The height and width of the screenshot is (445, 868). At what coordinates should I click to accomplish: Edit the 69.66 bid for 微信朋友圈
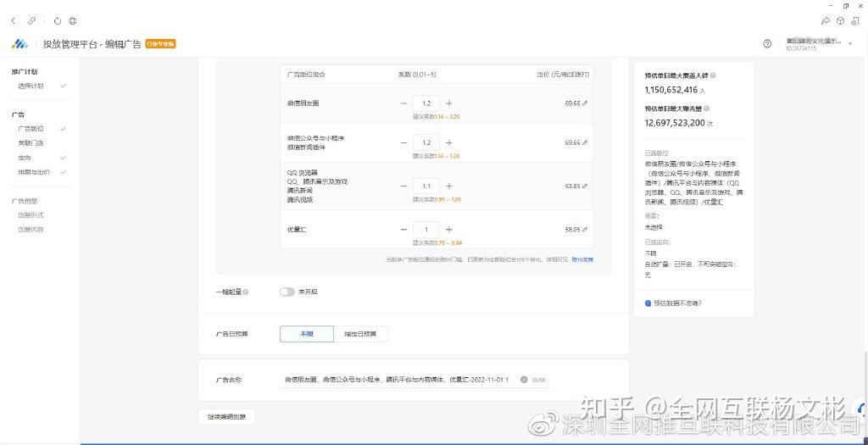pos(585,103)
